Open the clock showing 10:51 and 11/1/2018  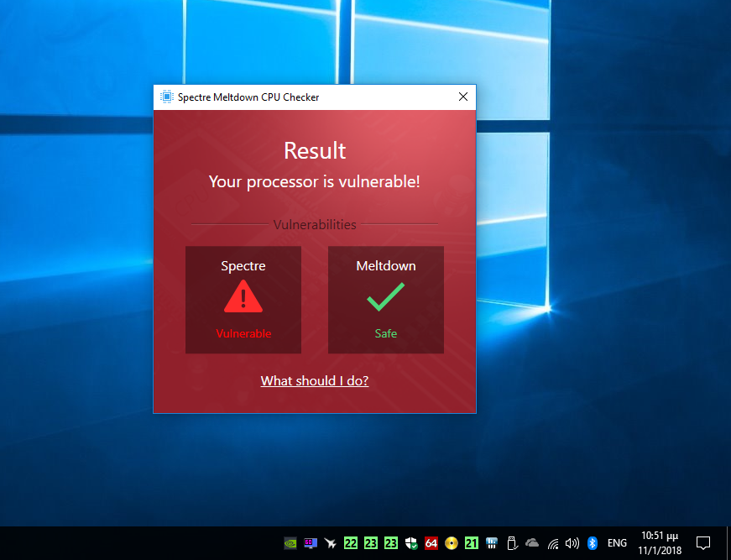[660, 543]
